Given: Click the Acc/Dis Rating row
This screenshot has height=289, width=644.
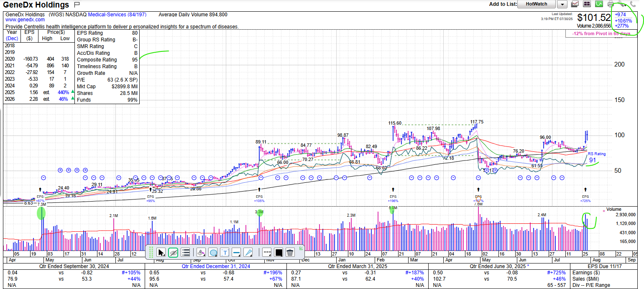Looking at the screenshot, I should tap(107, 53).
